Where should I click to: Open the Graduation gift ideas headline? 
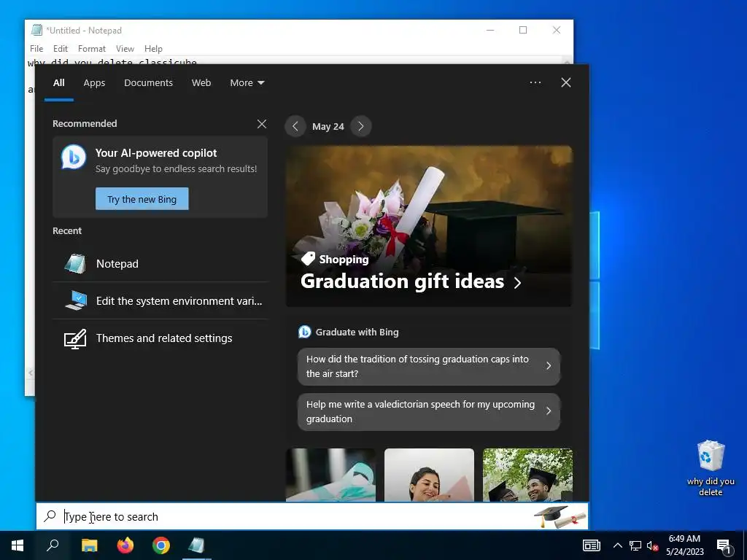coord(402,281)
